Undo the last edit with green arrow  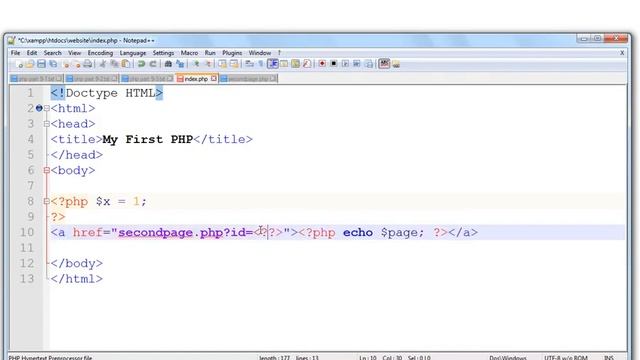point(141,64)
